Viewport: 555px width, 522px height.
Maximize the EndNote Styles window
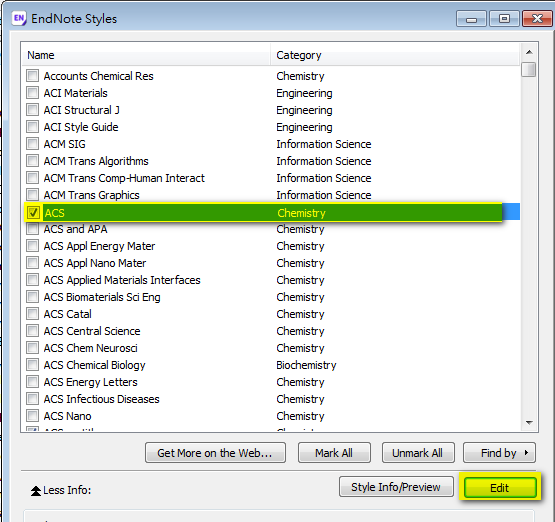504,19
